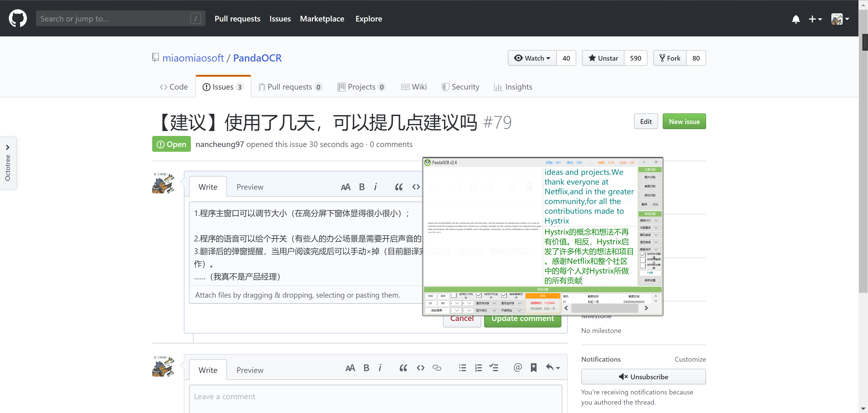Insert a blockquote in the comment
Image resolution: width=868 pixels, height=413 pixels.
403,368
